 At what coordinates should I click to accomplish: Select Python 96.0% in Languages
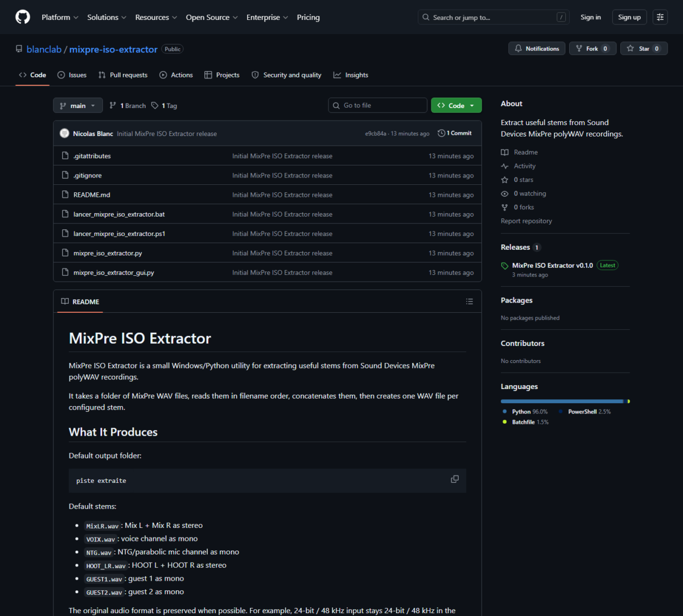pos(525,412)
